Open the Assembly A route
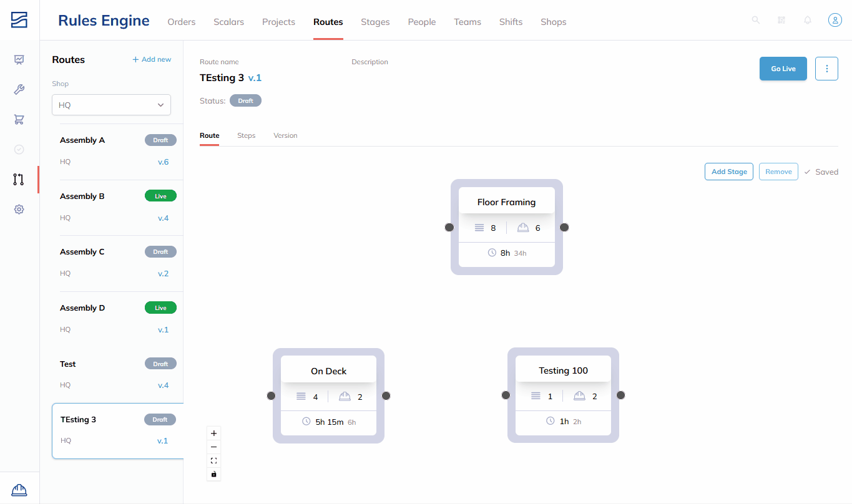Screen dimensions: 852x504 [118, 151]
